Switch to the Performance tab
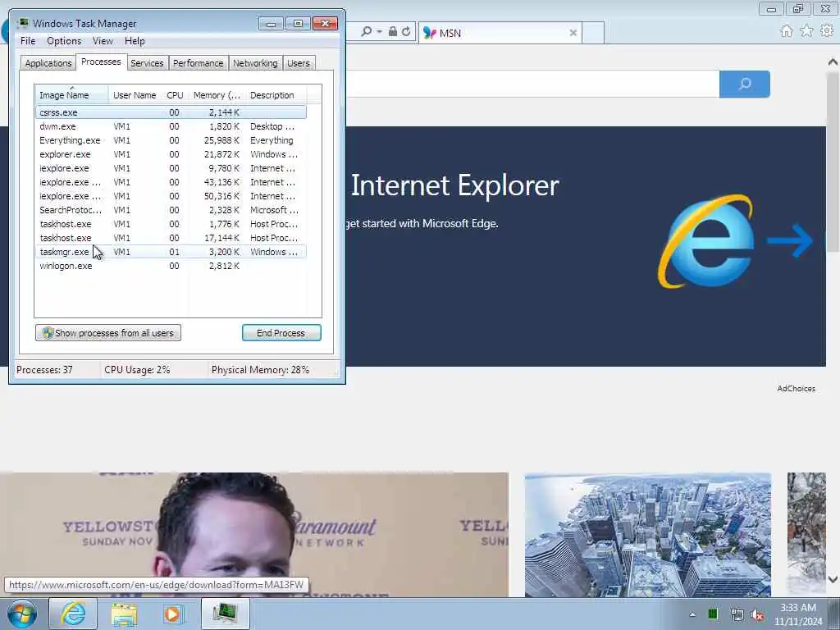This screenshot has width=840, height=630. point(198,63)
